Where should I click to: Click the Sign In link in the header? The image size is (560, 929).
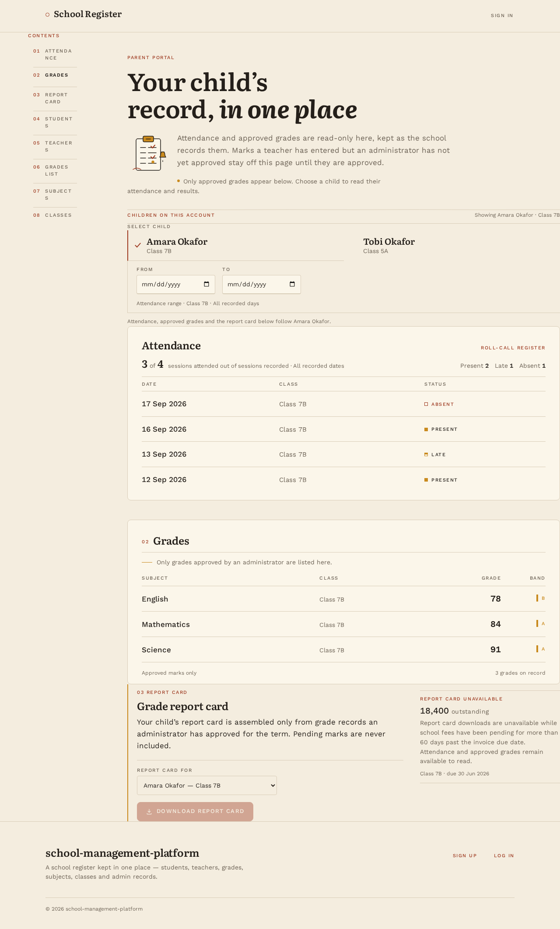[x=502, y=16]
